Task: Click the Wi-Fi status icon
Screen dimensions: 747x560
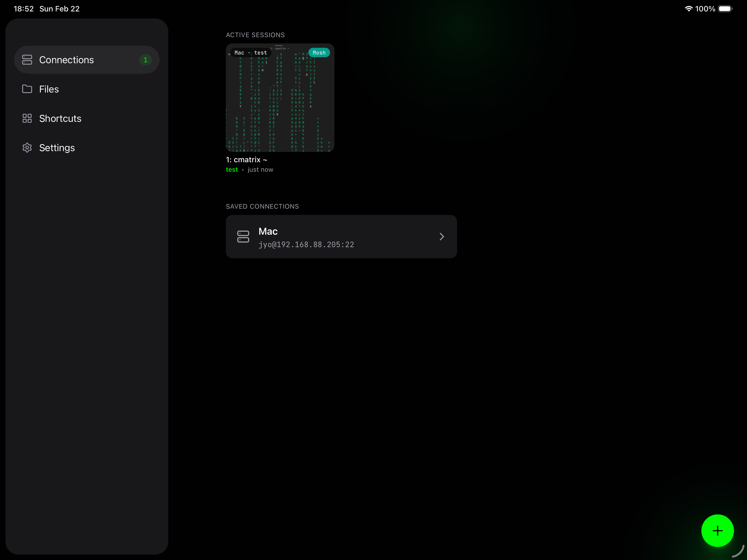Action: [x=688, y=9]
